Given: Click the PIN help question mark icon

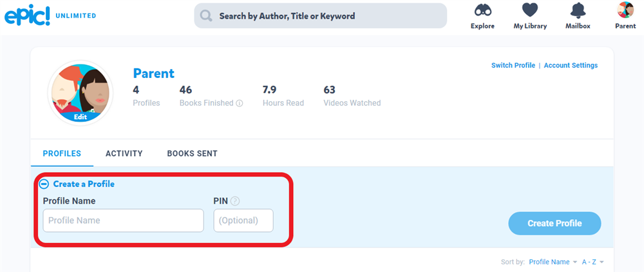Looking at the screenshot, I should tap(235, 201).
